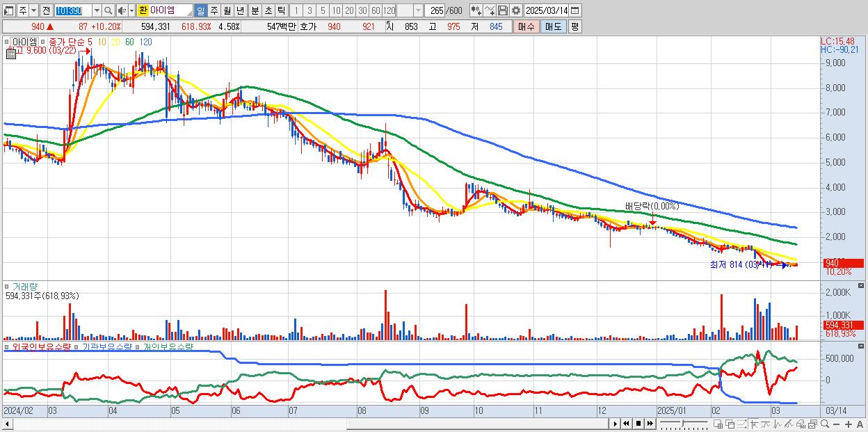Click the 외국인보유수량 legend label
The height and width of the screenshot is (432, 868).
(x=41, y=346)
